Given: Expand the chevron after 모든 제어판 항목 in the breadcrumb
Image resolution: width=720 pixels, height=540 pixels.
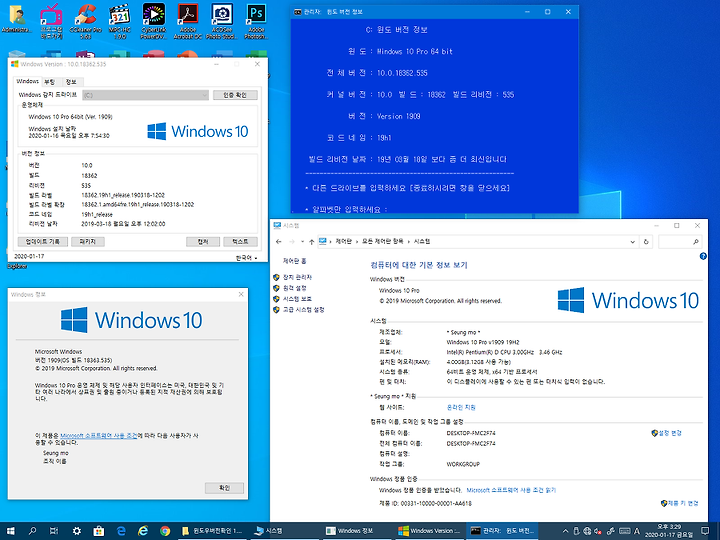Looking at the screenshot, I should (408, 242).
